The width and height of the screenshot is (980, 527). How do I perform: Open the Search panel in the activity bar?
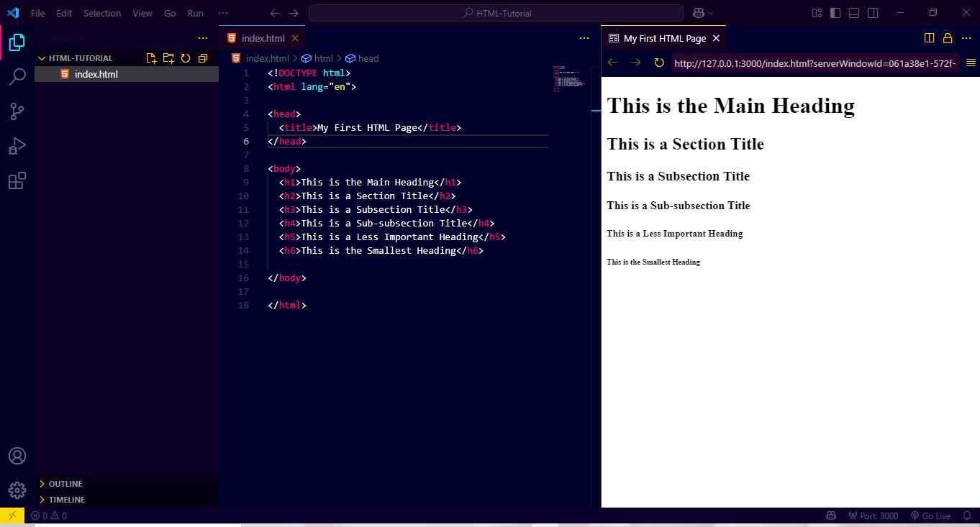coord(17,76)
